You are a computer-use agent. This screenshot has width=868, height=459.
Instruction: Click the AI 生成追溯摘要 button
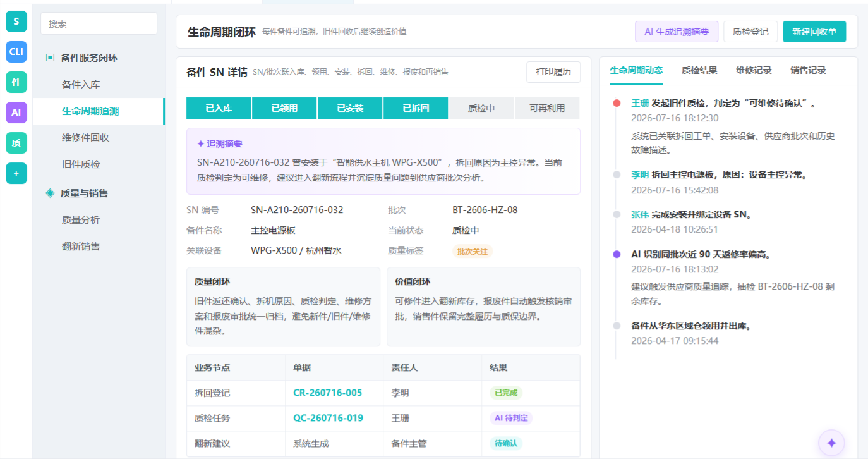[x=677, y=32]
